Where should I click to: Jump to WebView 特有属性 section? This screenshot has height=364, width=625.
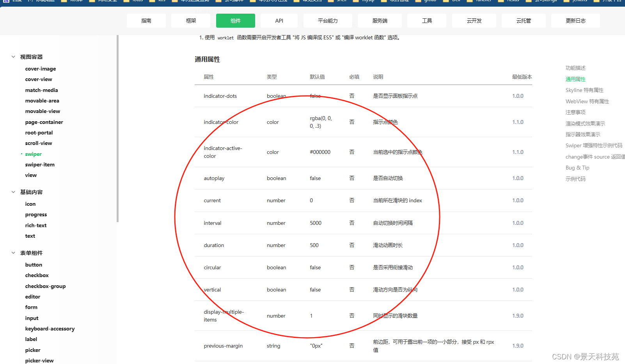coord(587,101)
